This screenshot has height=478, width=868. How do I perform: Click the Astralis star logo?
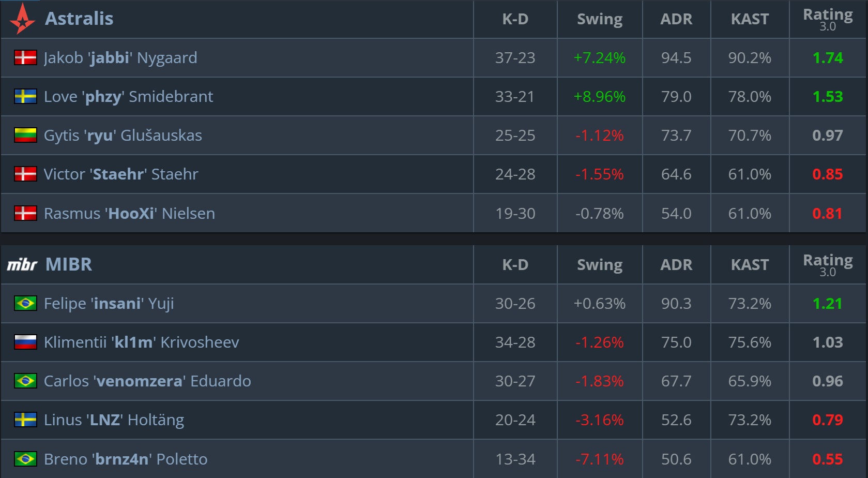(x=22, y=19)
